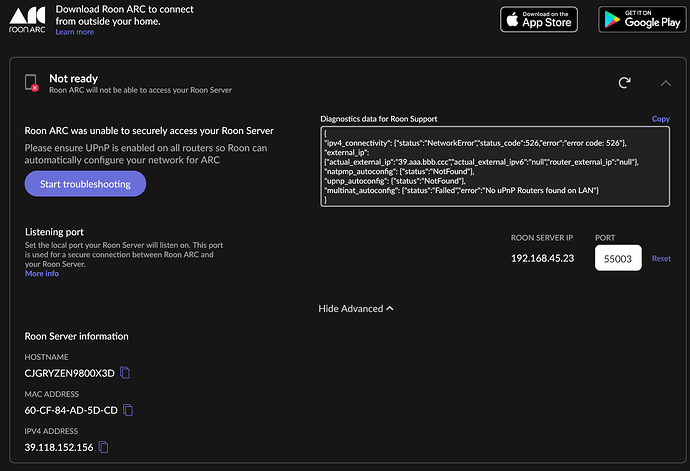This screenshot has height=471, width=690.
Task: Select the IPv4 address text 39.118.152.156
Action: click(59, 448)
